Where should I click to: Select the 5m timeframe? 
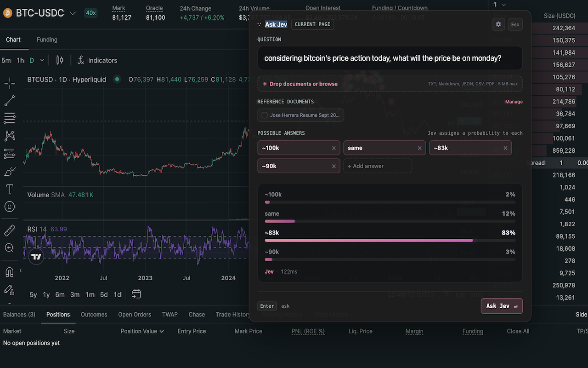point(6,60)
